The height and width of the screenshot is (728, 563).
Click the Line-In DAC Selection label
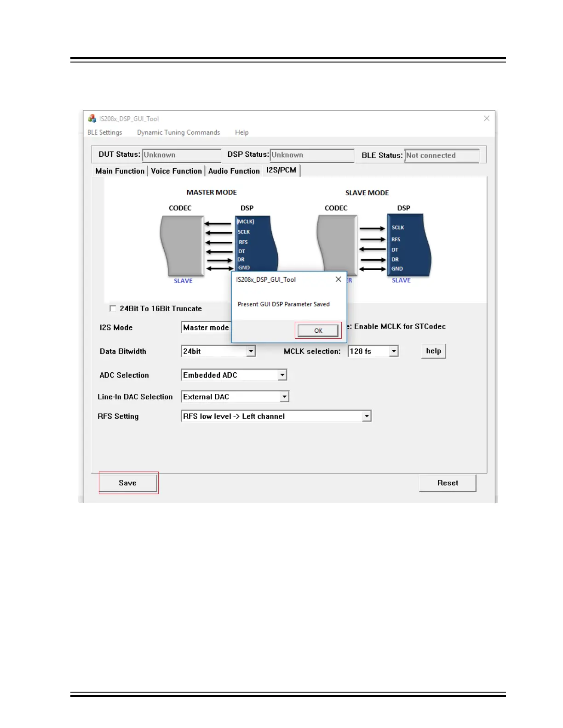[x=135, y=397]
